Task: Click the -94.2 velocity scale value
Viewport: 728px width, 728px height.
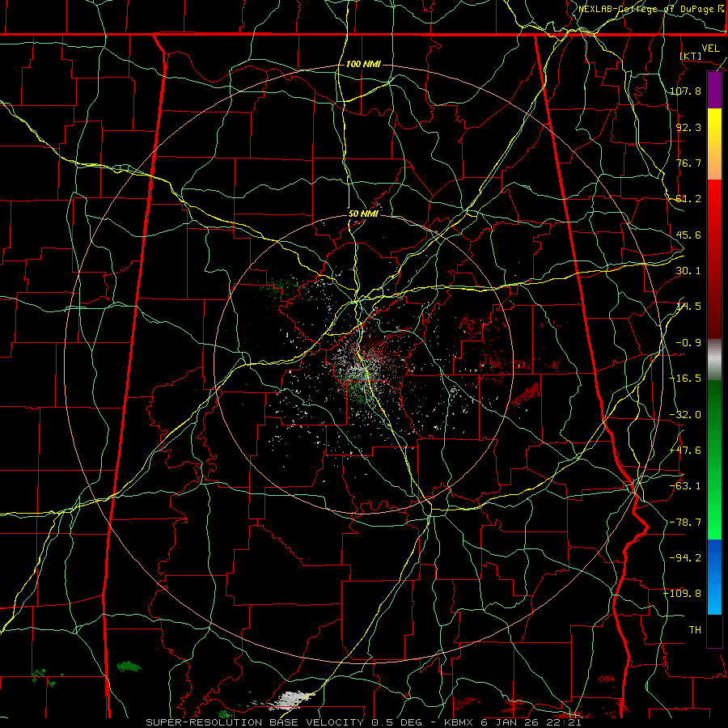Action: click(x=685, y=558)
